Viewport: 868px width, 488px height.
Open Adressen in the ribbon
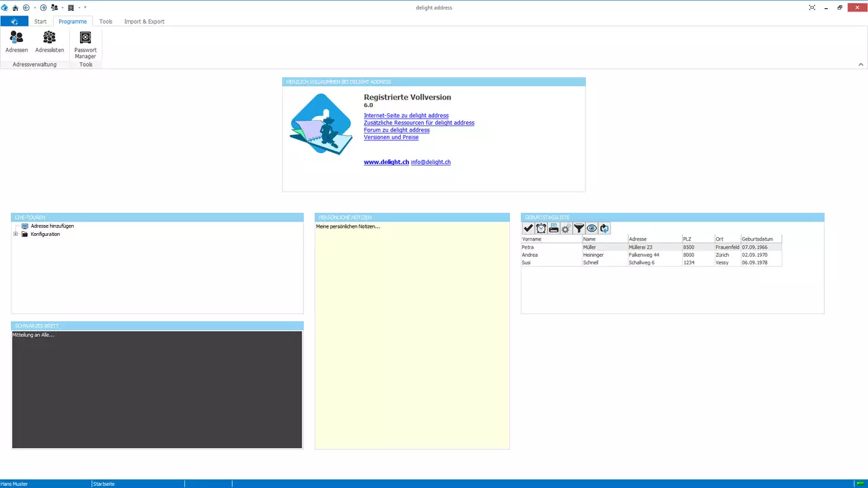pos(16,41)
